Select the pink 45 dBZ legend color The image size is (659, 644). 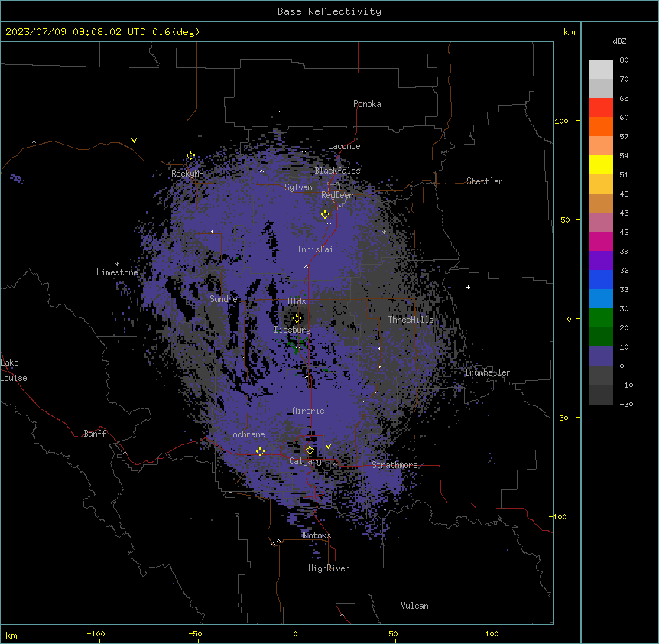point(601,223)
